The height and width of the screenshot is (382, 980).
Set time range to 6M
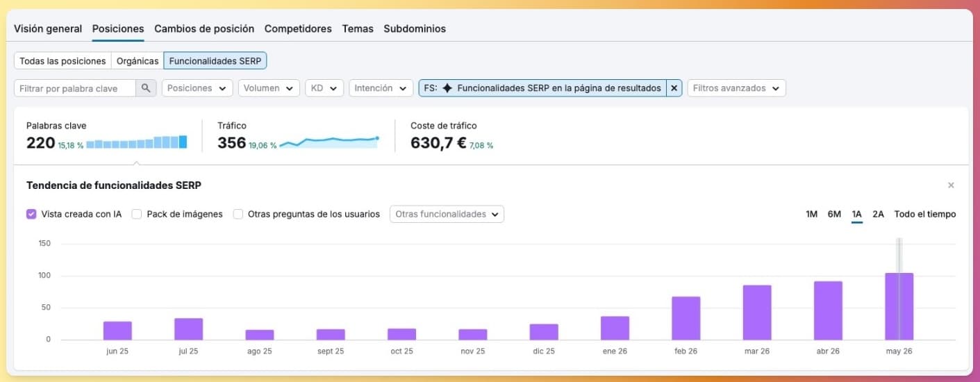[834, 214]
